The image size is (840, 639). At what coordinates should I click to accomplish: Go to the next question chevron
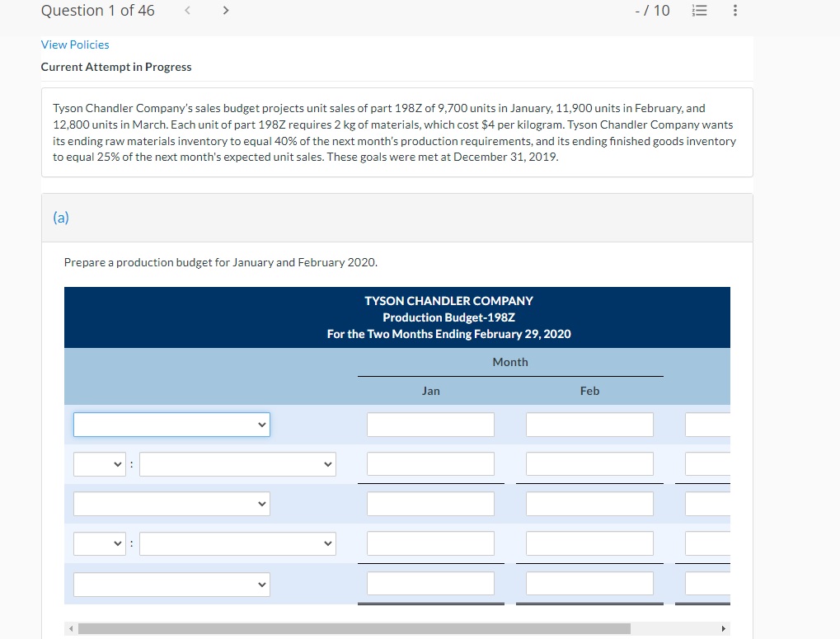225,10
